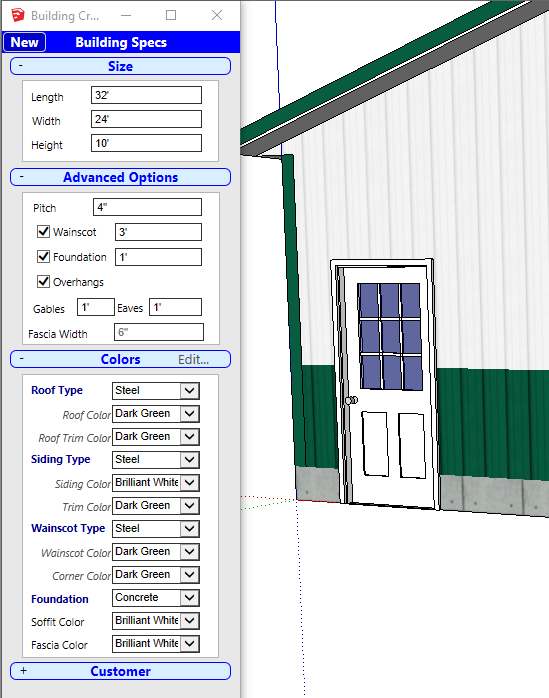
Task: Click the Edit... link in Colors
Action: click(193, 360)
